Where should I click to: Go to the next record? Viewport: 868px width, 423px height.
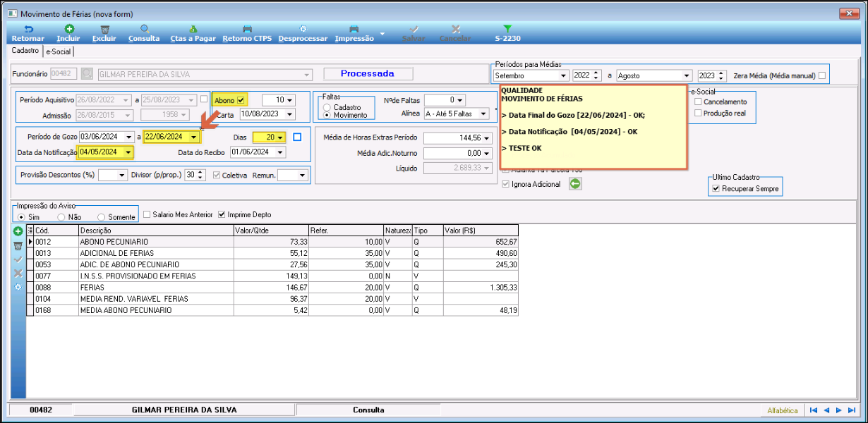[x=838, y=410]
